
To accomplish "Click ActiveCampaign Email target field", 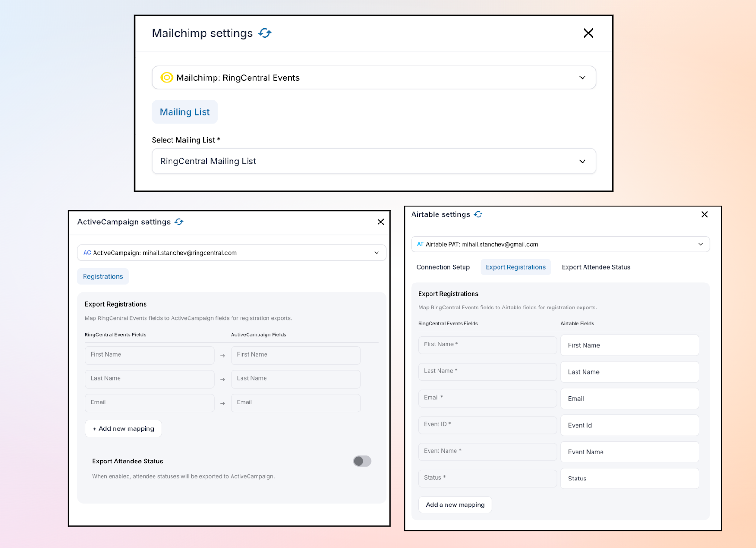I will 296,403.
